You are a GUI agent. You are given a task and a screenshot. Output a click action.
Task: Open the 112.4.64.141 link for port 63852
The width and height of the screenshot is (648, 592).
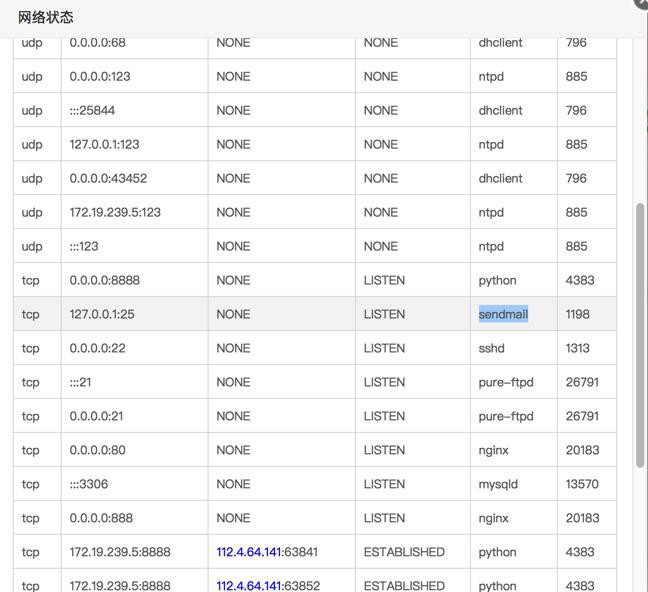click(x=249, y=585)
